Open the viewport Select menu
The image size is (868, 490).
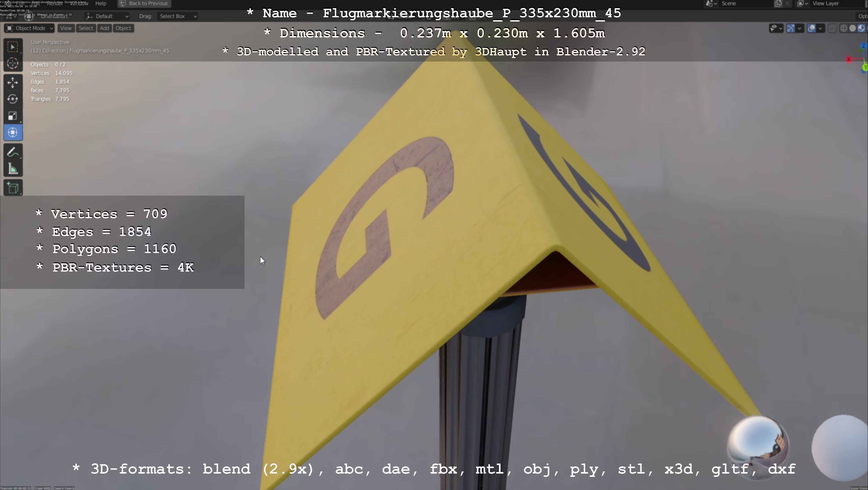click(x=86, y=28)
